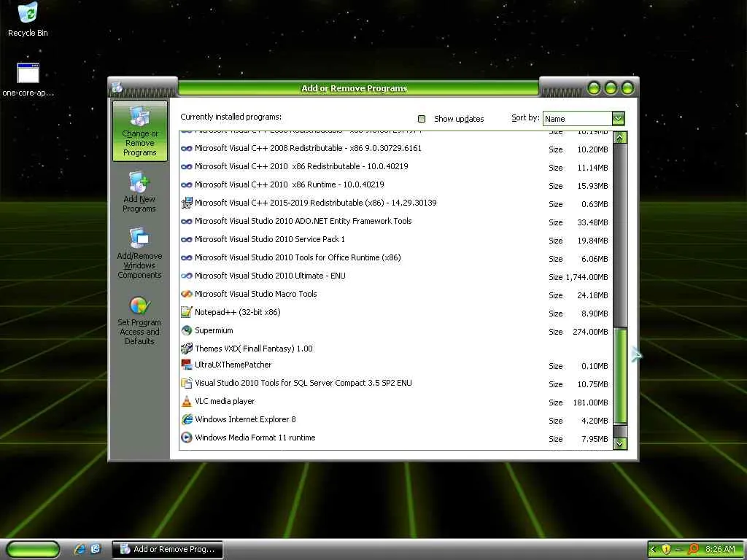Click the green vertical scrollbar thumb
This screenshot has height=560, width=747.
pyautogui.click(x=620, y=376)
